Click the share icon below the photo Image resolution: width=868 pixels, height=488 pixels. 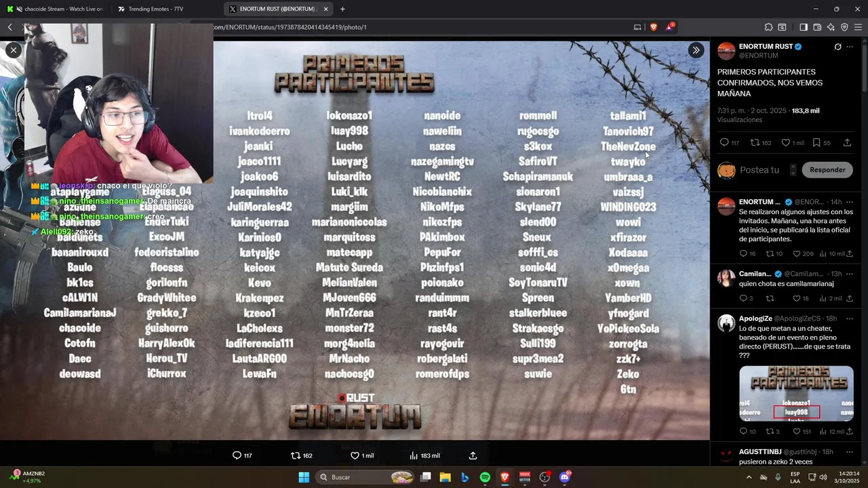[x=473, y=455]
